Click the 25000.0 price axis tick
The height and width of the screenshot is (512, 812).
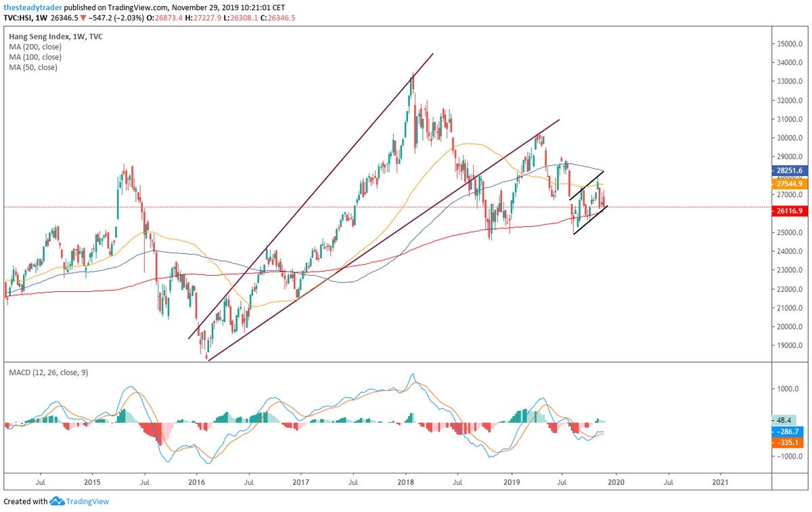(790, 233)
